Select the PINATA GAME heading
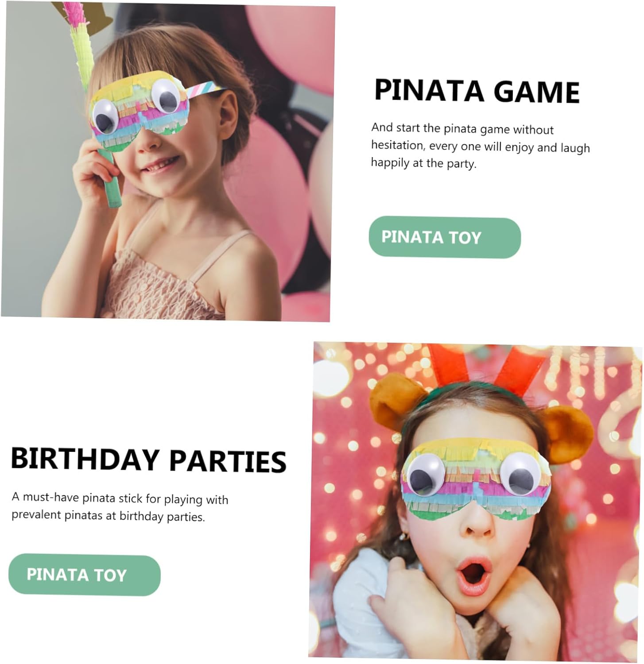Viewport: 644px width, 664px height. (477, 91)
